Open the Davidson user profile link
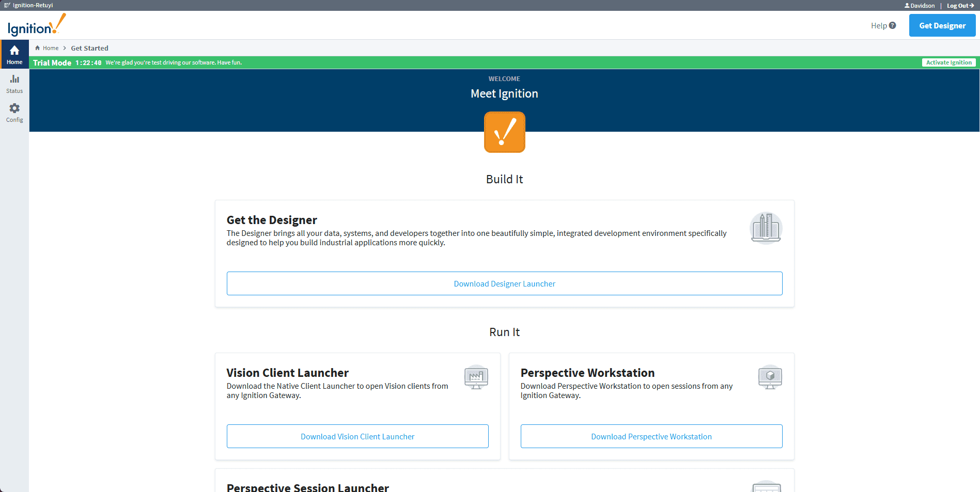This screenshot has width=980, height=492. click(x=920, y=6)
